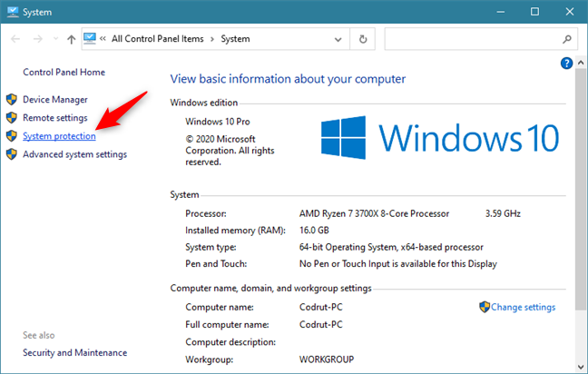This screenshot has width=588, height=374.
Task: Go to Control Panel Home
Action: [64, 72]
